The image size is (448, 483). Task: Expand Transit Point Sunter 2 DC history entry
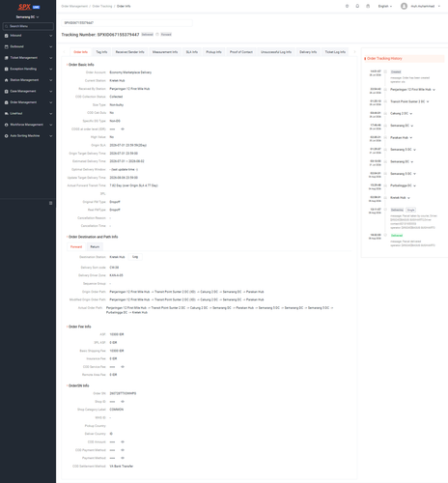point(409,101)
